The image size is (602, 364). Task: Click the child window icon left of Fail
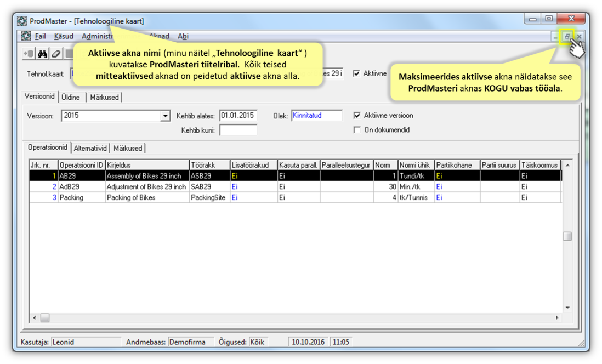[x=26, y=36]
